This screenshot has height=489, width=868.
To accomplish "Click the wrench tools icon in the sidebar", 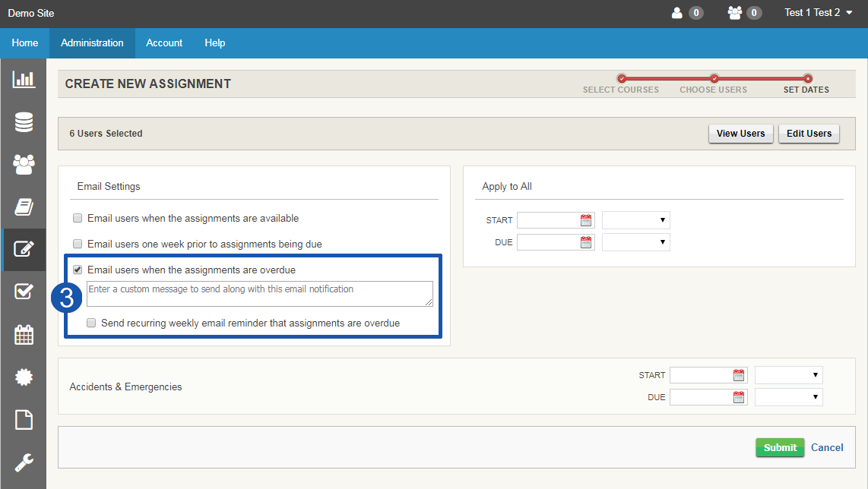I will point(24,462).
